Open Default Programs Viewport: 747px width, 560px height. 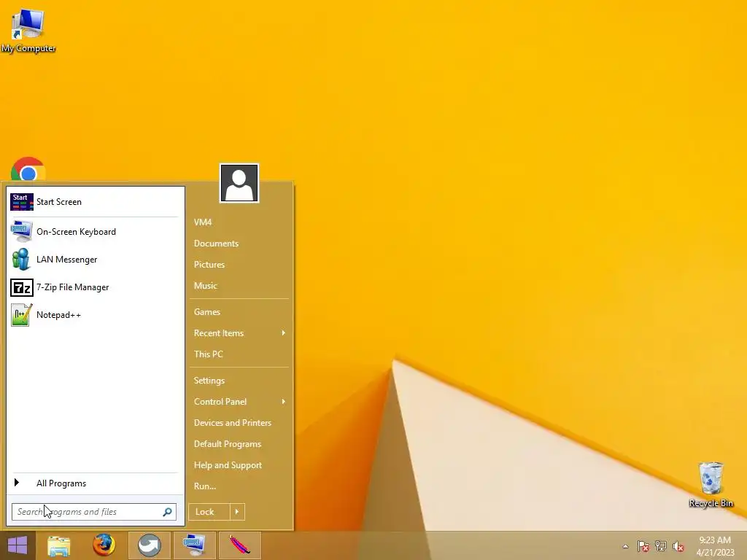239,444
